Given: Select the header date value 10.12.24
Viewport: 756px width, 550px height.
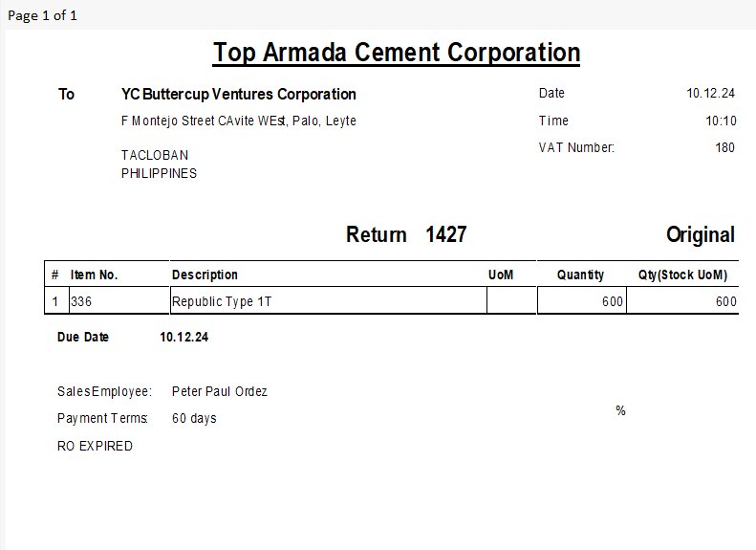Looking at the screenshot, I should (710, 94).
